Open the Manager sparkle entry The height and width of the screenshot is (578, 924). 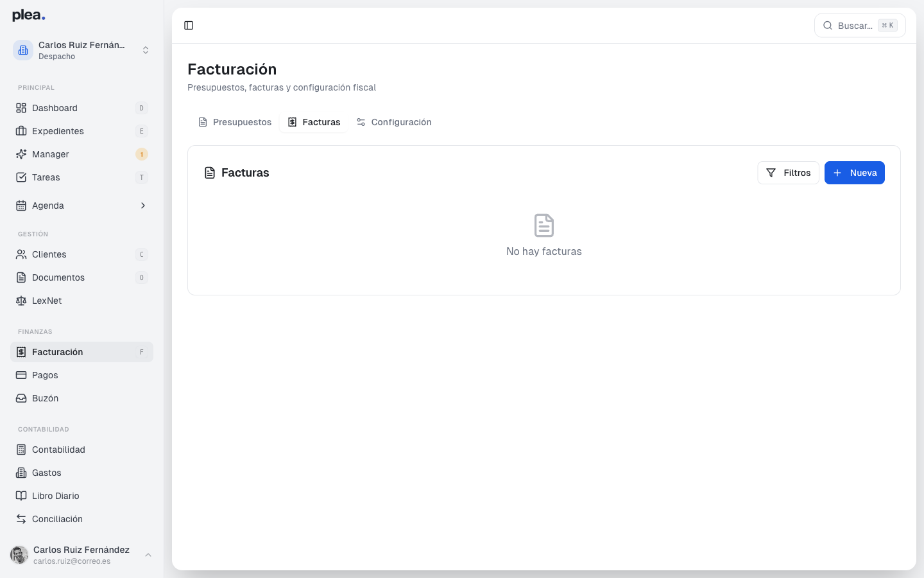pos(81,154)
